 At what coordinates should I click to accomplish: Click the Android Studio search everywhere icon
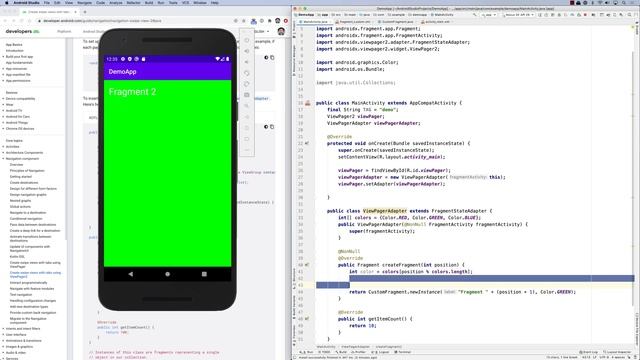pos(630,15)
